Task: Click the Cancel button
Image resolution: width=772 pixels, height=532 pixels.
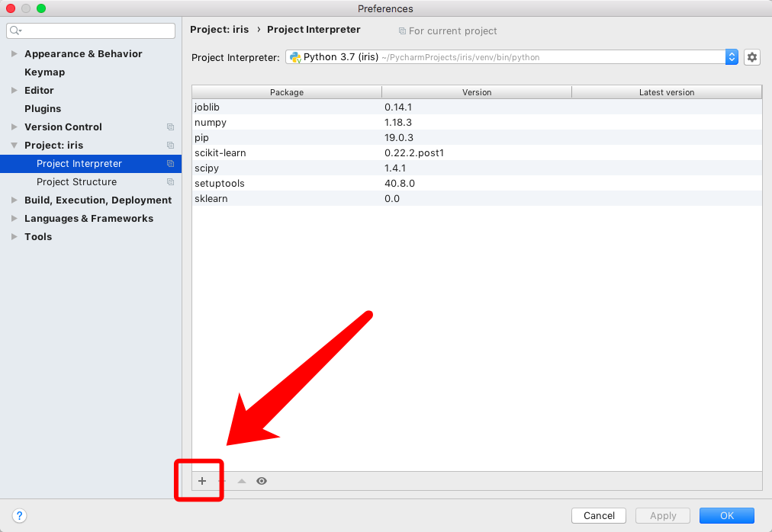Action: pyautogui.click(x=599, y=515)
